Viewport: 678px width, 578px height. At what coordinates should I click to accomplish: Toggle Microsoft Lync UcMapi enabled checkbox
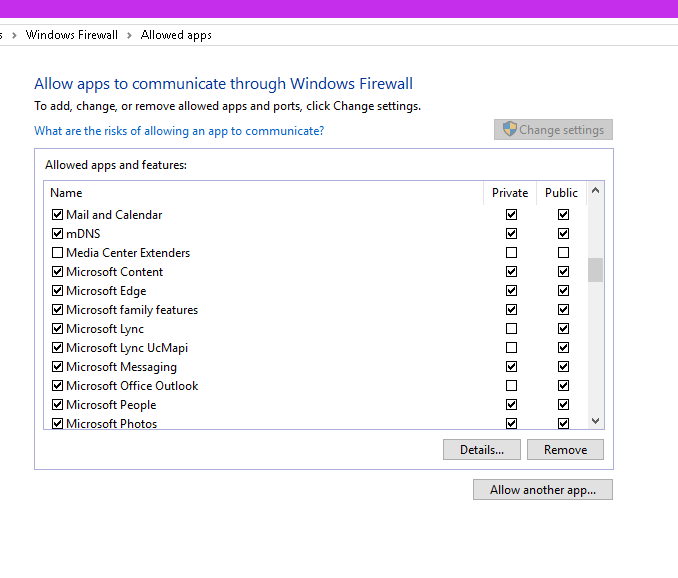pos(57,348)
